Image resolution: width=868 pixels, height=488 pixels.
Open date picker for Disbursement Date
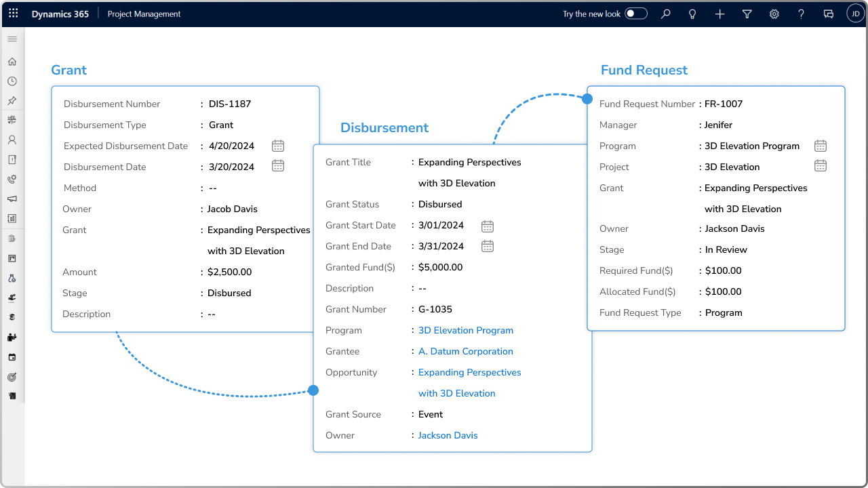[278, 165]
